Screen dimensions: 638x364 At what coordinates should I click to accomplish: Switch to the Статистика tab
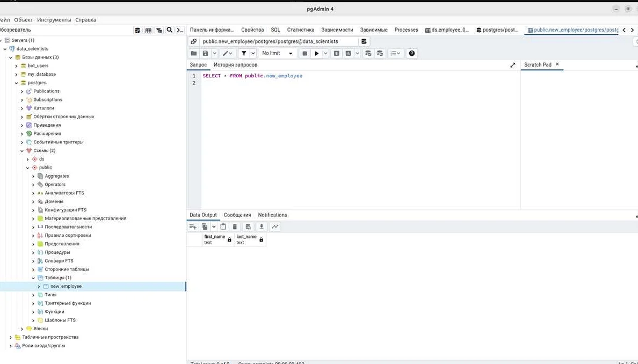(301, 30)
